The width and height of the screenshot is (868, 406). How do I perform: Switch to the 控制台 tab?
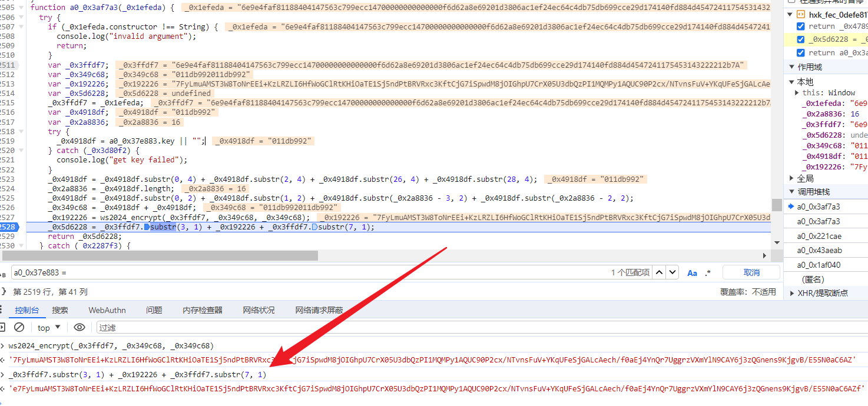tap(27, 310)
